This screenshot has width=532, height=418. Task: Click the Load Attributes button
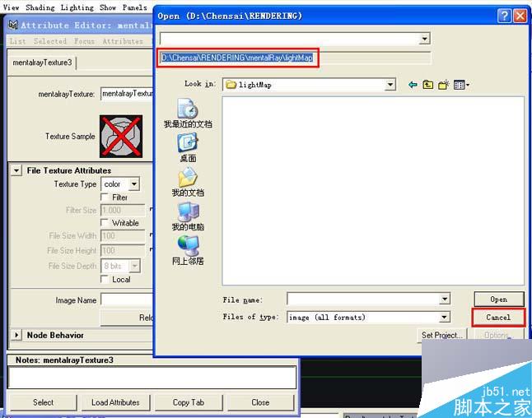[115, 402]
